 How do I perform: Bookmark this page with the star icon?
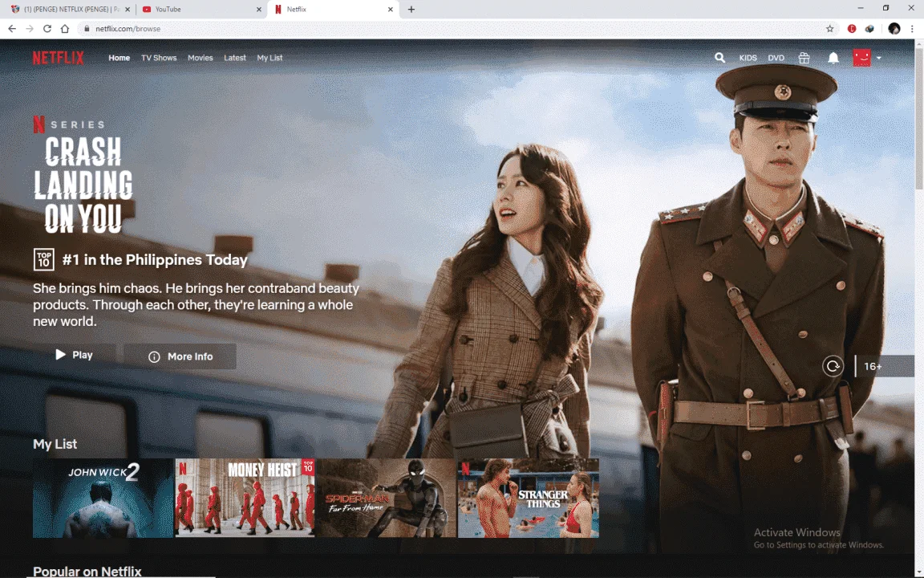point(829,28)
